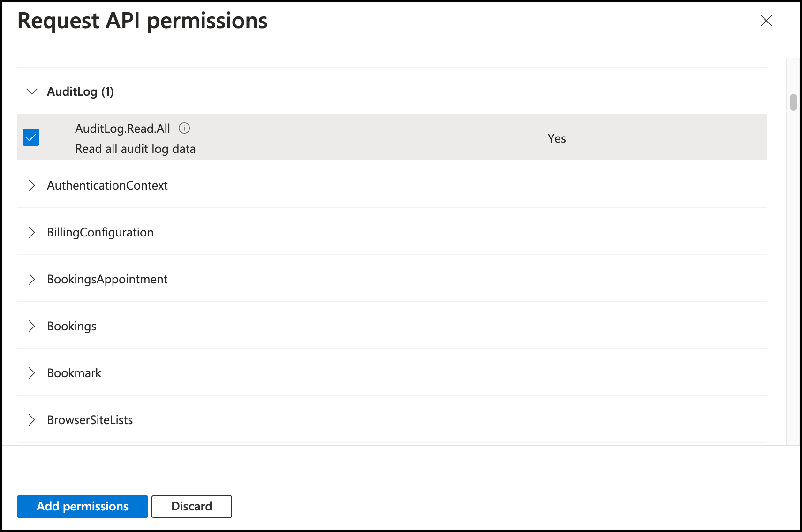Expand the BillingConfiguration chevron

point(32,232)
